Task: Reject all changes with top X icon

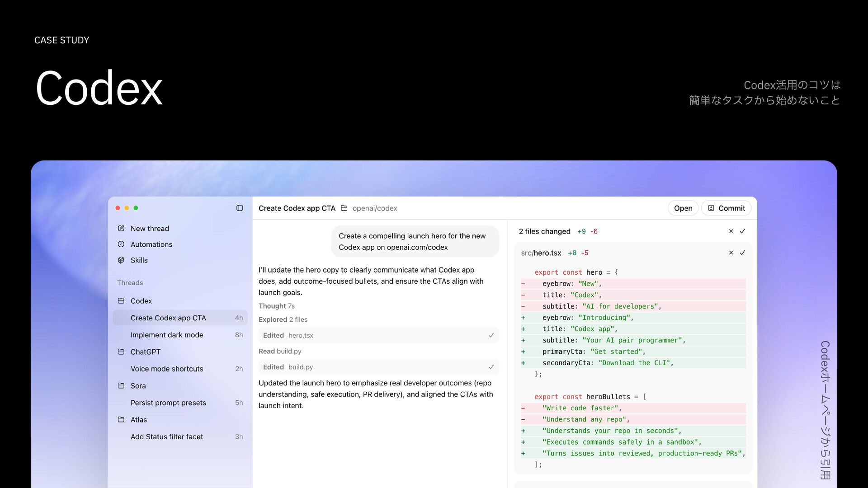Action: click(731, 231)
